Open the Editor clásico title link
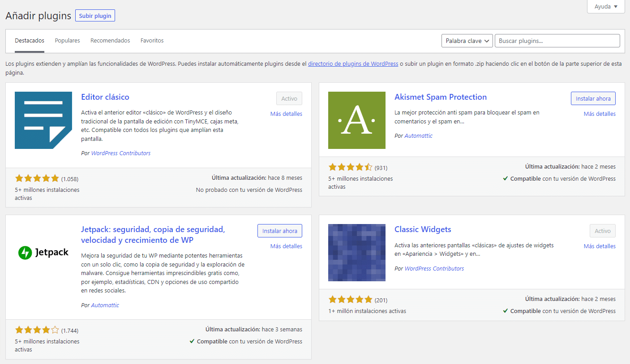 [x=105, y=97]
